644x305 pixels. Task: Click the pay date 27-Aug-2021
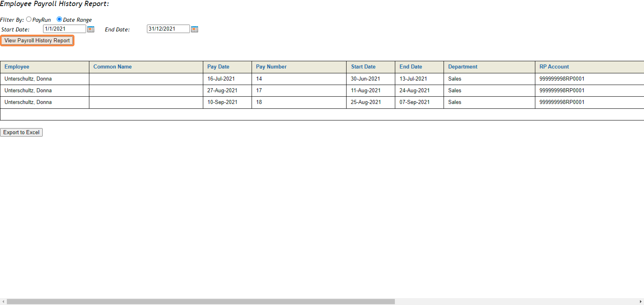[x=222, y=91]
